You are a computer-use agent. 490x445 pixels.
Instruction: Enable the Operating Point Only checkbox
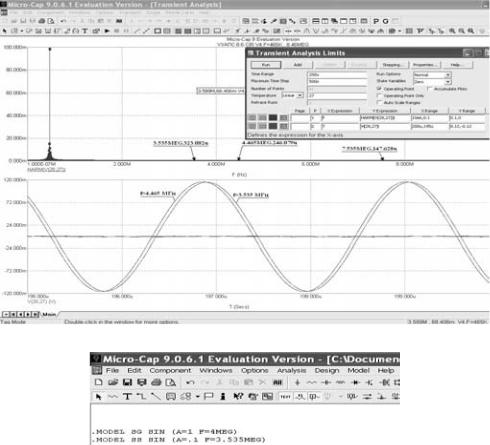pyautogui.click(x=379, y=96)
